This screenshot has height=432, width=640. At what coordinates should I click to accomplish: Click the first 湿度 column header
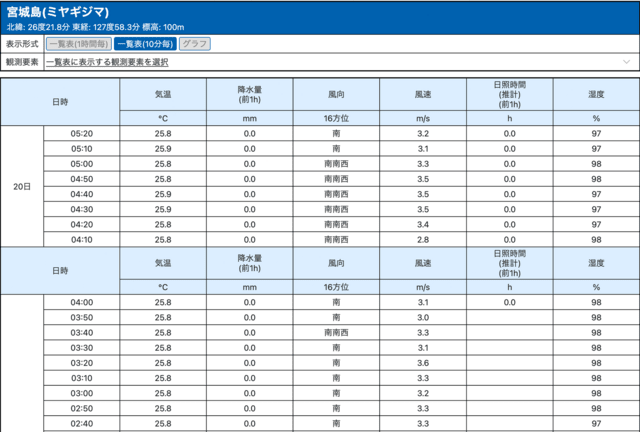(596, 94)
